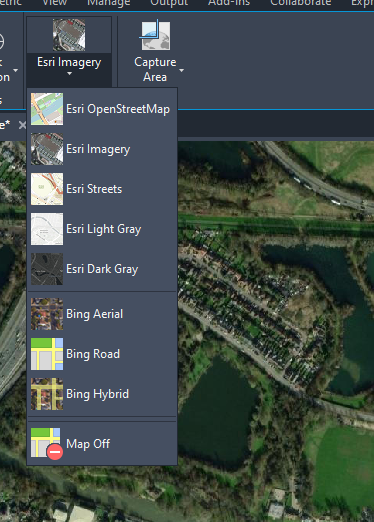Open the Capture Area dropdown arrow

[x=182, y=70]
